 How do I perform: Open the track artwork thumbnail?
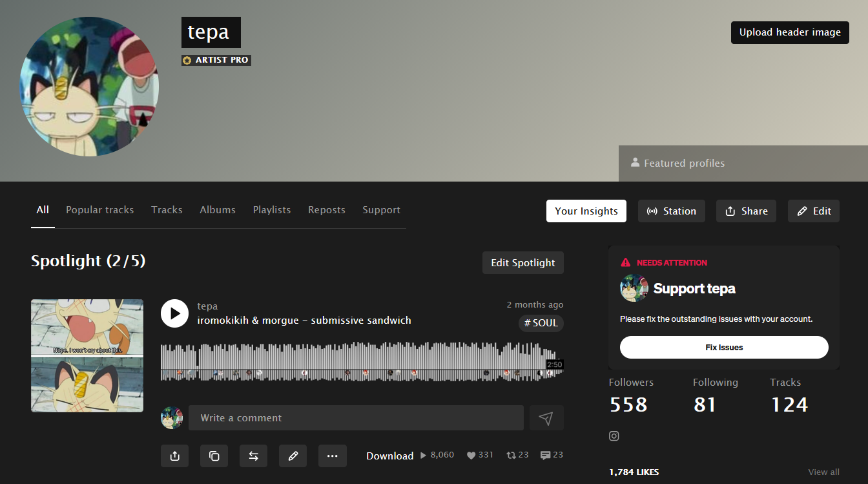click(87, 355)
